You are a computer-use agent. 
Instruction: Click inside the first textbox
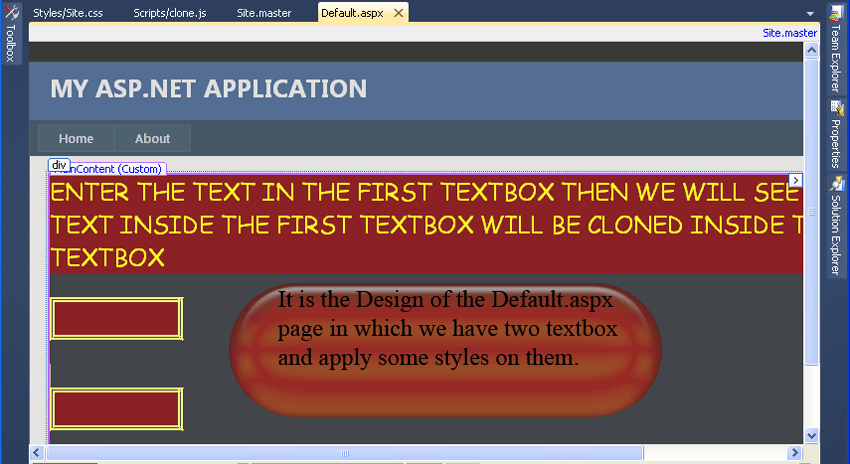(117, 319)
